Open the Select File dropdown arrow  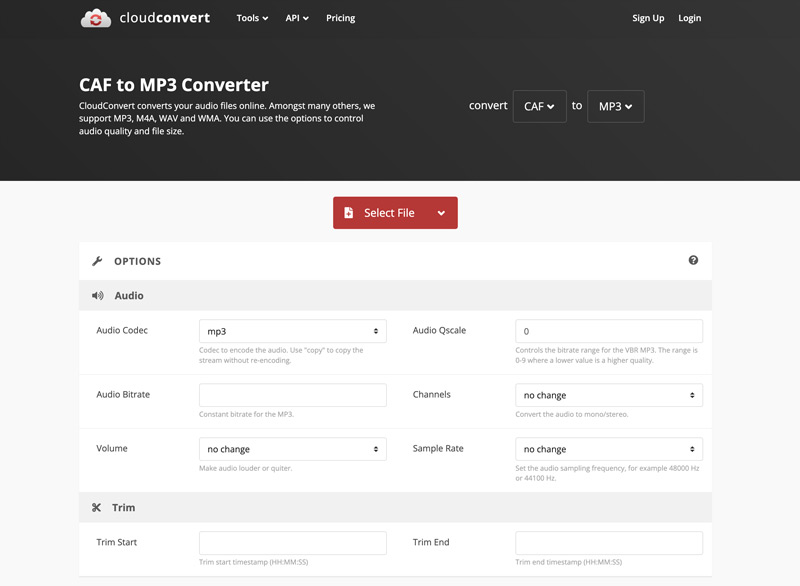pyautogui.click(x=441, y=213)
